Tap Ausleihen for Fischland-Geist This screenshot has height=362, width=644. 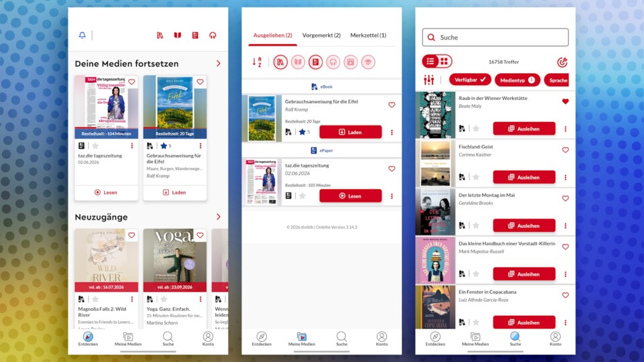524,177
